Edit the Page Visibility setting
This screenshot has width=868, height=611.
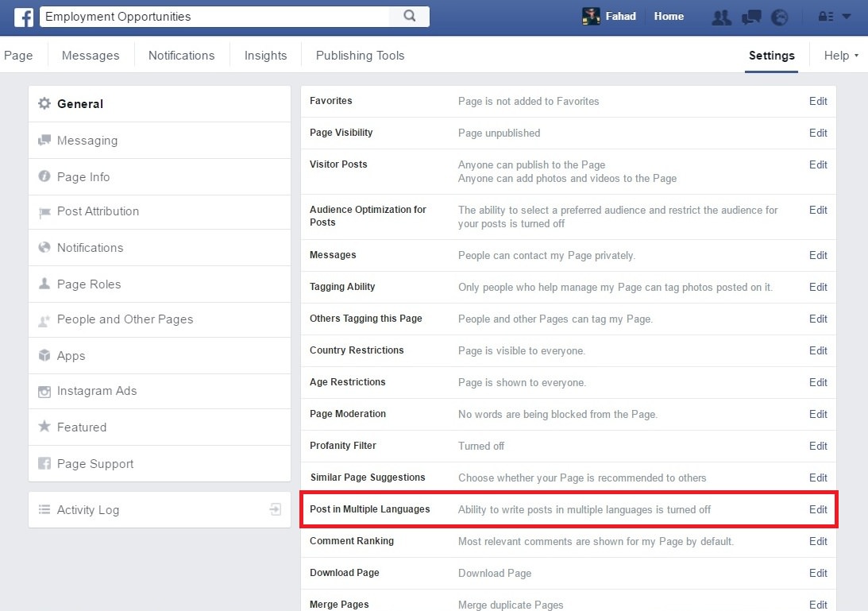tap(818, 133)
